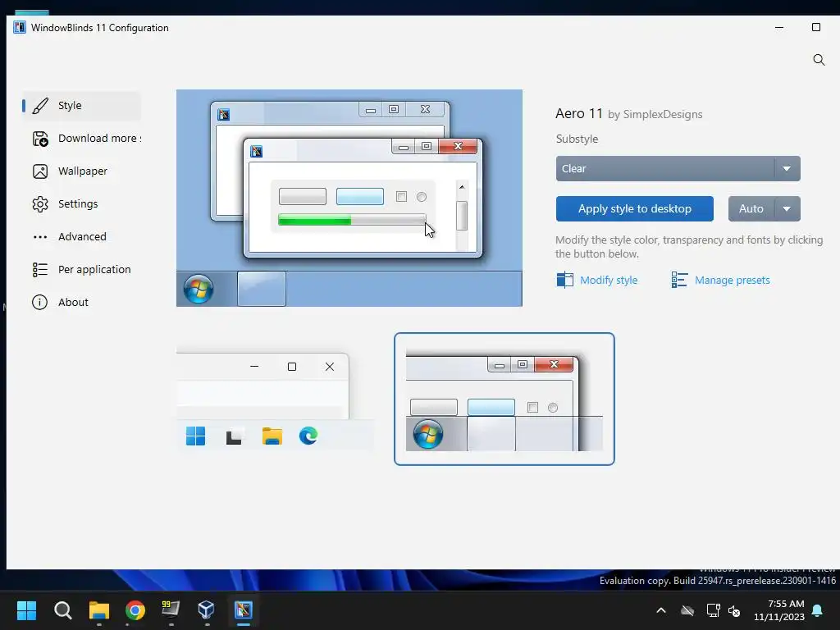Click the Advanced three-dots icon
This screenshot has height=630, width=840.
[x=40, y=237]
